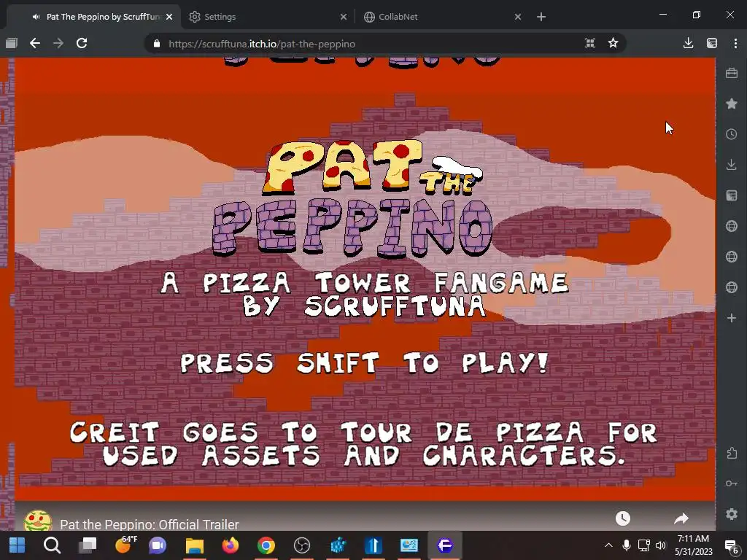Viewport: 747px width, 560px height.
Task: Open the browser three-dot menu
Action: tap(735, 43)
